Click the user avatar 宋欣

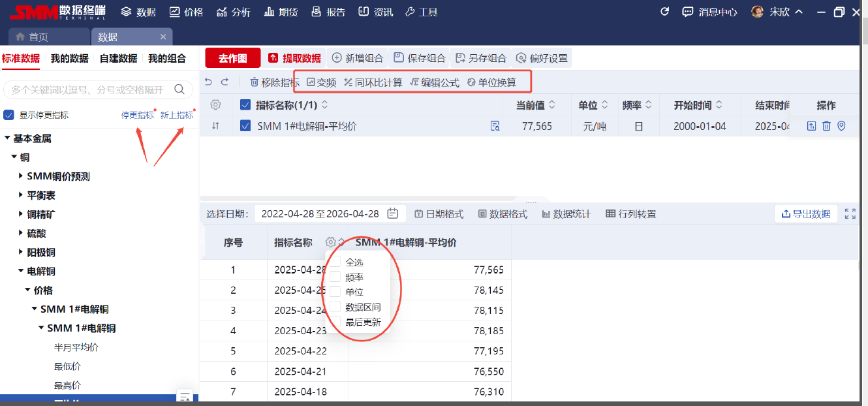pyautogui.click(x=757, y=12)
